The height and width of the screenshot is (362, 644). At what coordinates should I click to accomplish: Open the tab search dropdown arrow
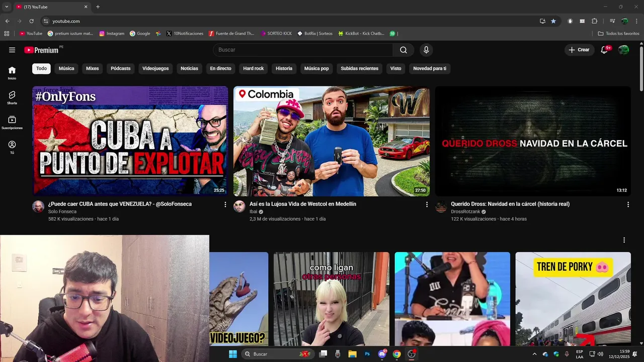[x=7, y=7]
